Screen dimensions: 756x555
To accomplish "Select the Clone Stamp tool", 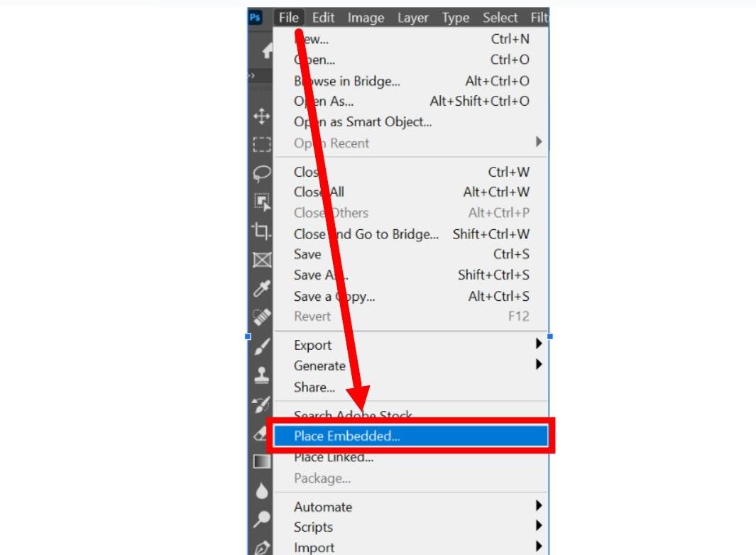I will click(261, 375).
